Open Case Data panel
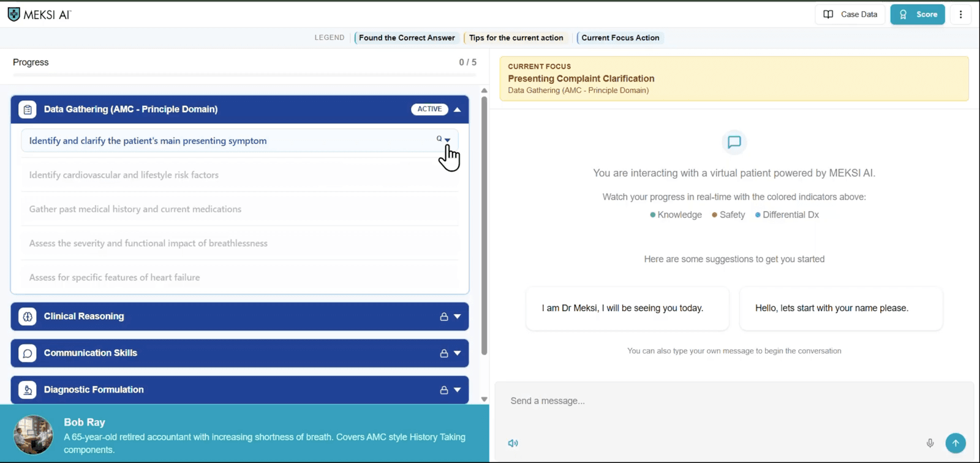Image resolution: width=980 pixels, height=463 pixels. 850,14
